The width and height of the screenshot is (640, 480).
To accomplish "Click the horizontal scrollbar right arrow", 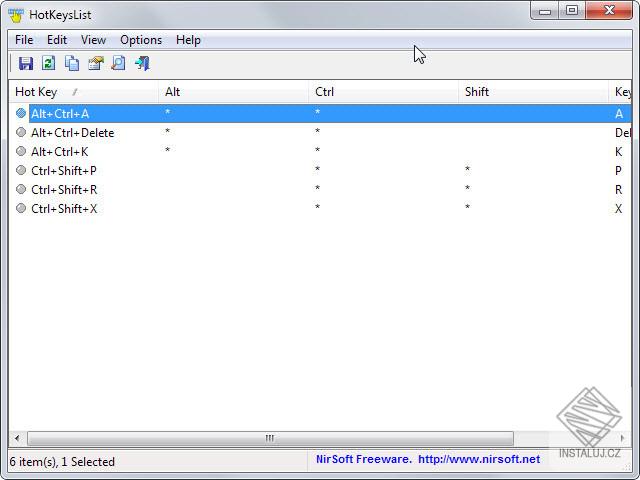I will 622,438.
